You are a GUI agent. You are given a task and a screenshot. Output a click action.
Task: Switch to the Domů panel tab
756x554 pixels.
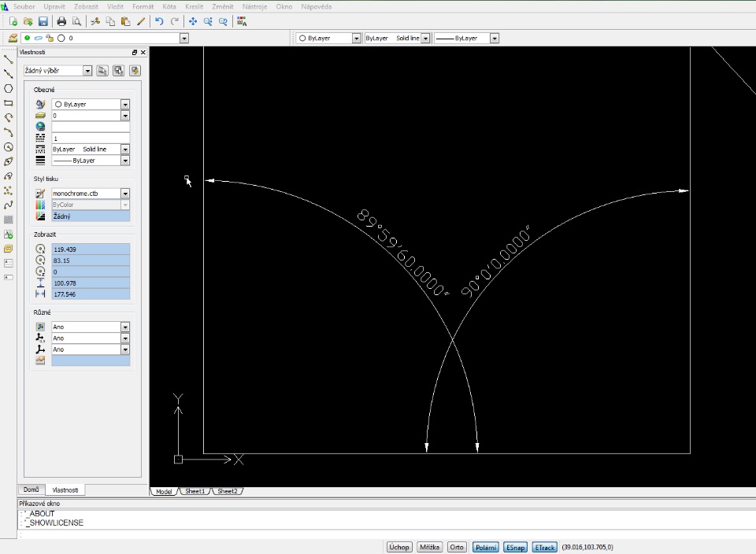coord(31,489)
